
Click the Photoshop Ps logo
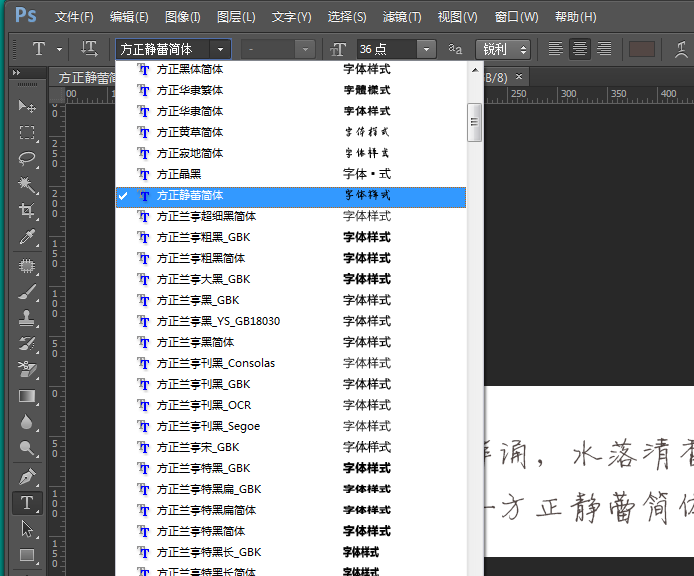click(x=26, y=16)
